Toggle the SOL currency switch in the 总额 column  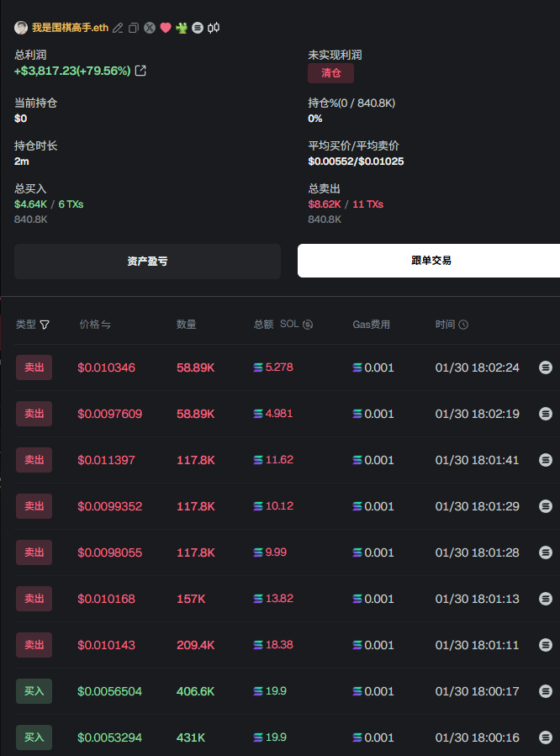pyautogui.click(x=308, y=325)
